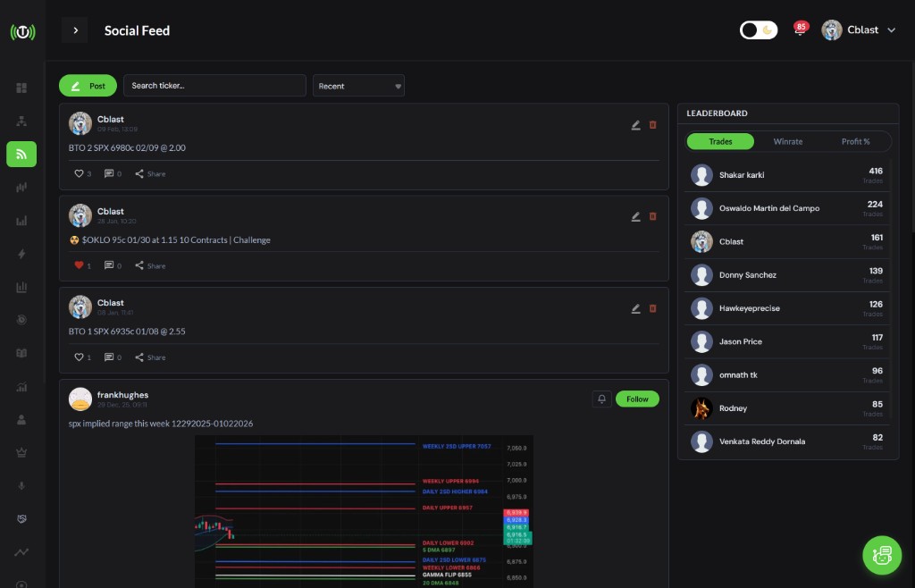The height and width of the screenshot is (588, 915).
Task: Open the Recent sort dropdown
Action: [358, 86]
